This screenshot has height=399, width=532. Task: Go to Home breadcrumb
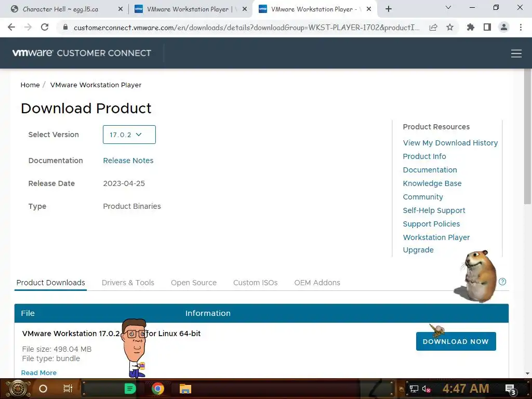(x=30, y=85)
